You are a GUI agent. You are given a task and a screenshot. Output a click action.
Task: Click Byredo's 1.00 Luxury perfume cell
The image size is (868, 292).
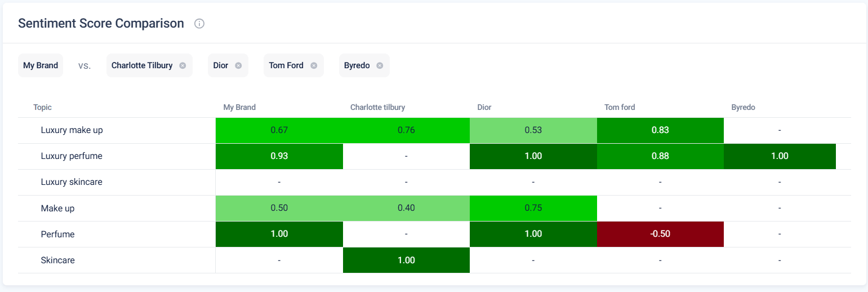tap(780, 156)
